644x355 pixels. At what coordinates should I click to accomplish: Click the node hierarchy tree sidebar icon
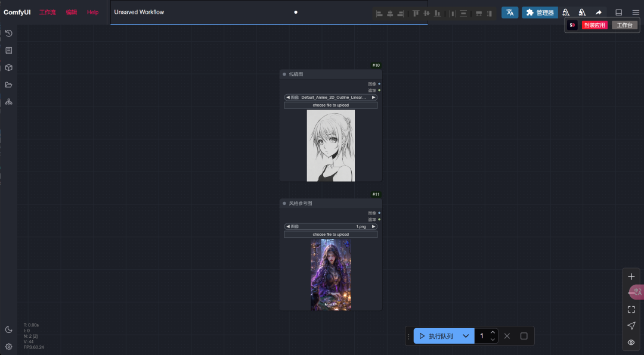[x=8, y=102]
